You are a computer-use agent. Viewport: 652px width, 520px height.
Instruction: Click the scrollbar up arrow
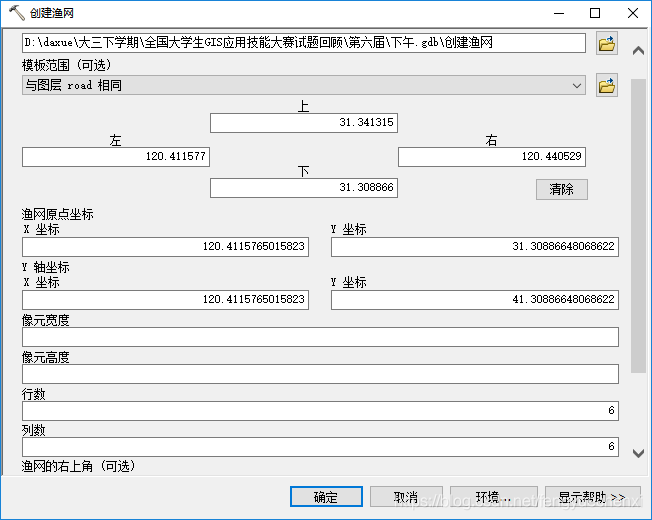pos(638,51)
